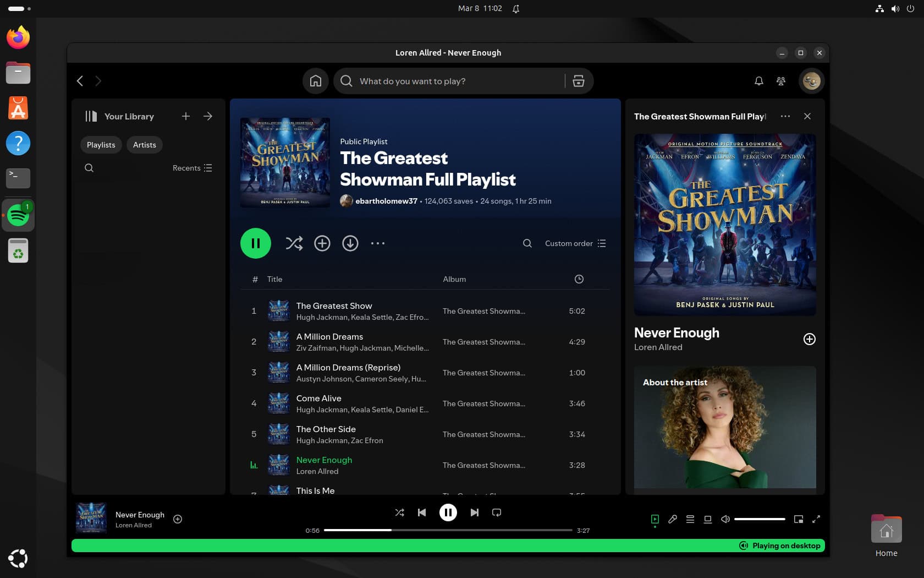This screenshot has width=924, height=578.
Task: Skip to previous track
Action: pos(422,512)
